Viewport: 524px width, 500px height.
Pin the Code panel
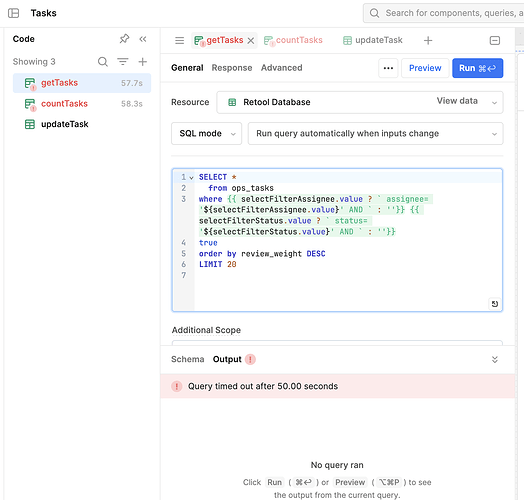(x=124, y=39)
